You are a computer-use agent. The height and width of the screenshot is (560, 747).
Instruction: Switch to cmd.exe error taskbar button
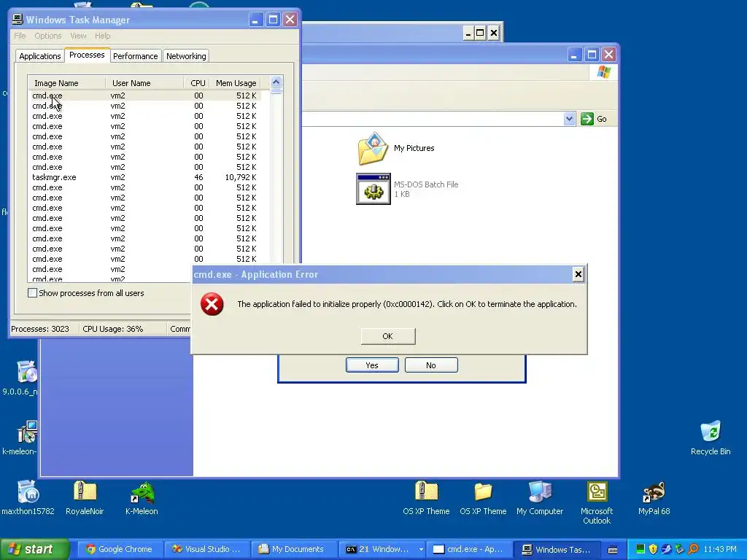pyautogui.click(x=468, y=550)
